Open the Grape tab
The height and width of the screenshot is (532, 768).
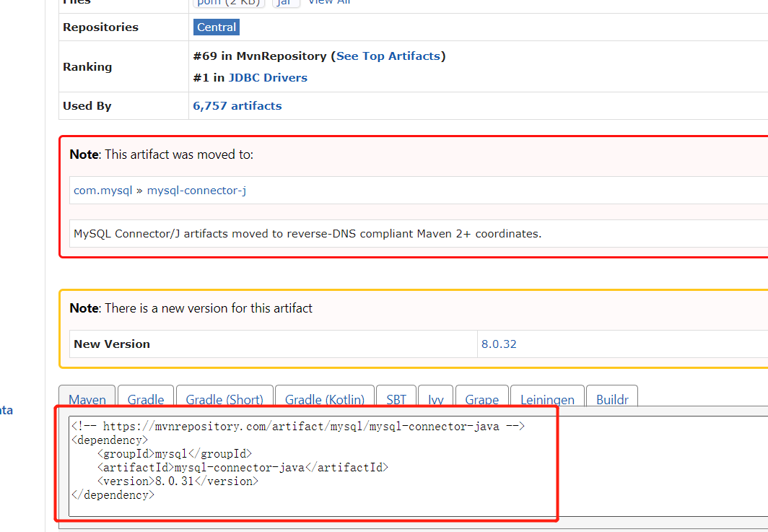pos(482,398)
